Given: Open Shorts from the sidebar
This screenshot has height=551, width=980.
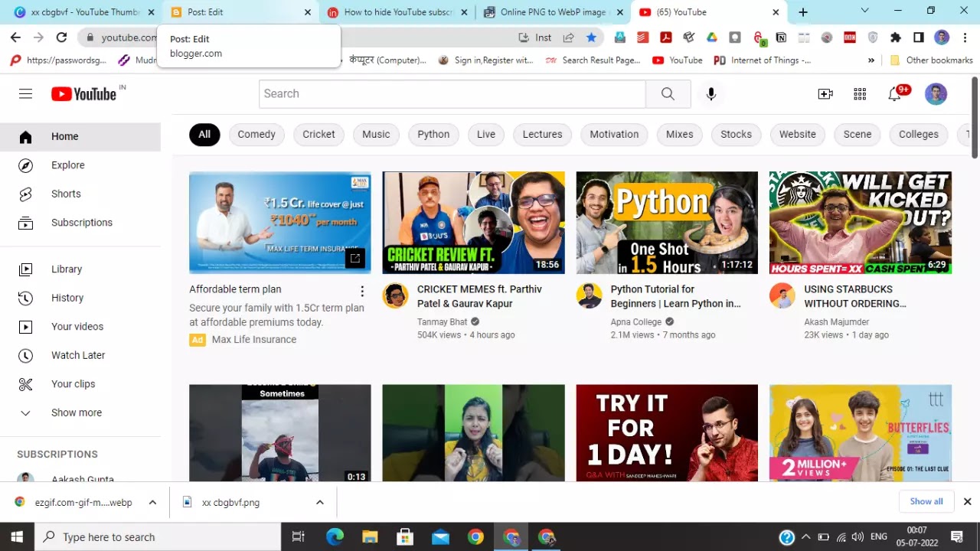Looking at the screenshot, I should pyautogui.click(x=80, y=194).
